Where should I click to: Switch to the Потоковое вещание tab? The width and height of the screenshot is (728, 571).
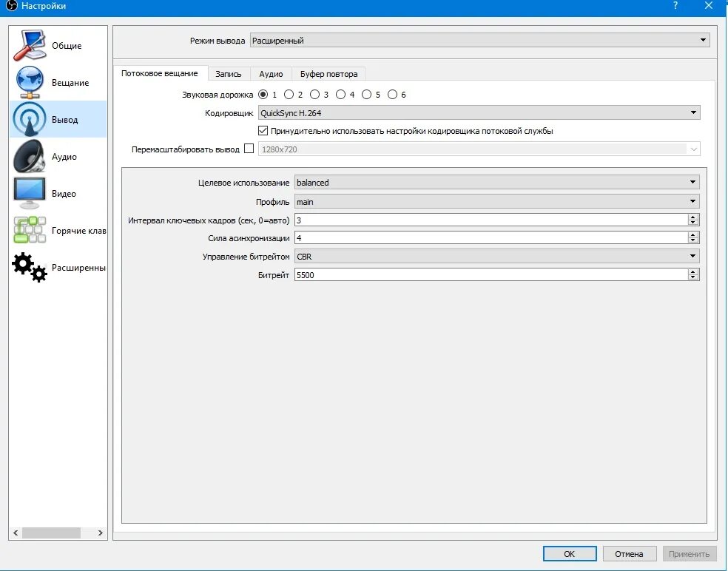[160, 73]
